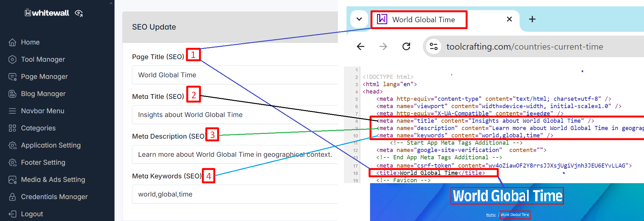The width and height of the screenshot is (644, 221).
Task: Focus the Meta Description (SEO) input field
Action: (x=235, y=155)
